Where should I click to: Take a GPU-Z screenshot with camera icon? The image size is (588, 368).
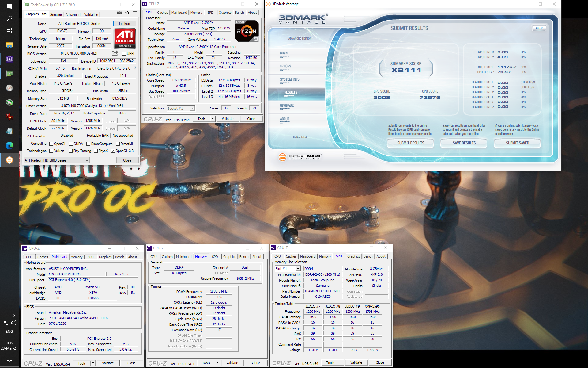119,13
